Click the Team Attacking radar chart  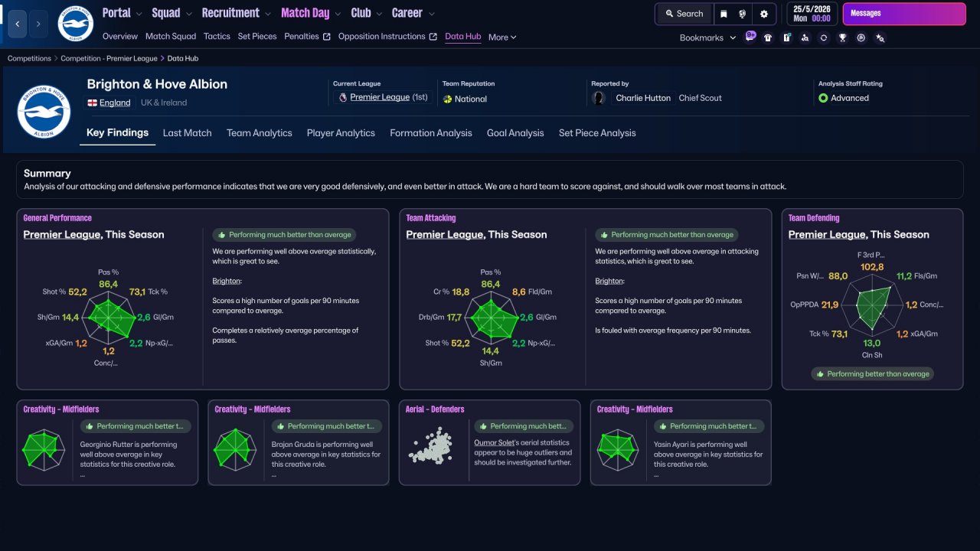(x=492, y=318)
